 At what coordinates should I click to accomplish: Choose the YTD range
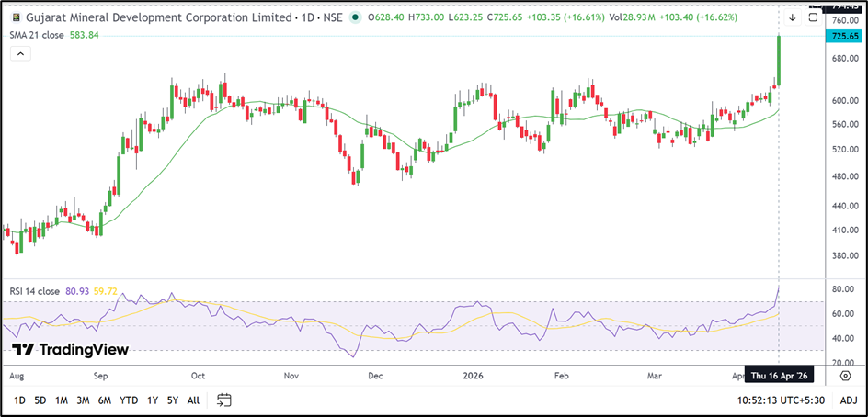click(129, 400)
